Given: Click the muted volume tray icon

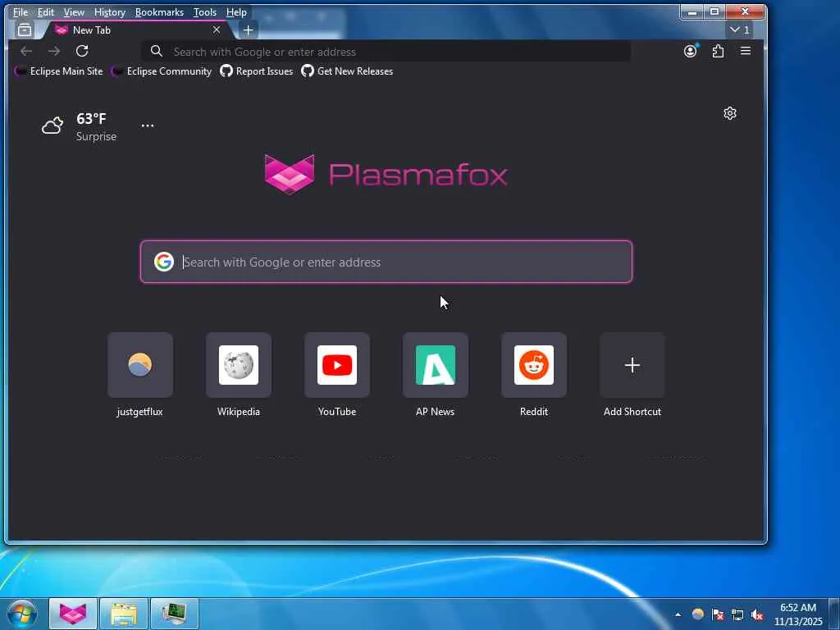Looking at the screenshot, I should pos(757,614).
